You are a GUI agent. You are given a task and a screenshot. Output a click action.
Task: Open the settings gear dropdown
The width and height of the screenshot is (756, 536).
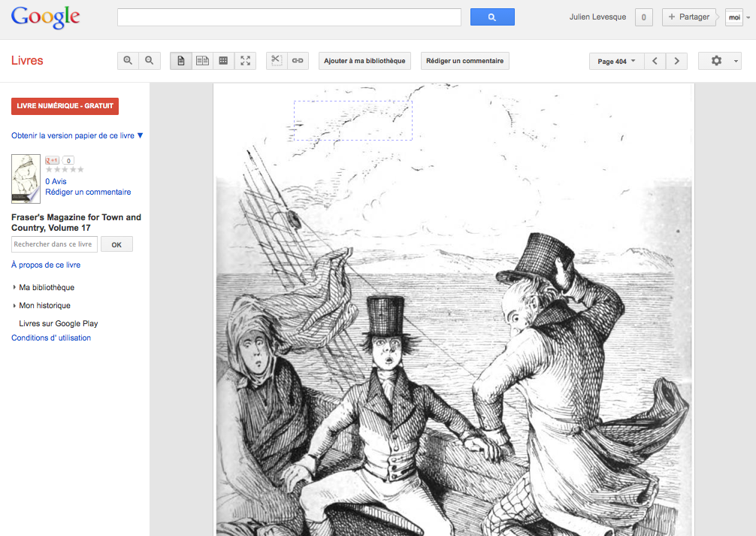(719, 61)
